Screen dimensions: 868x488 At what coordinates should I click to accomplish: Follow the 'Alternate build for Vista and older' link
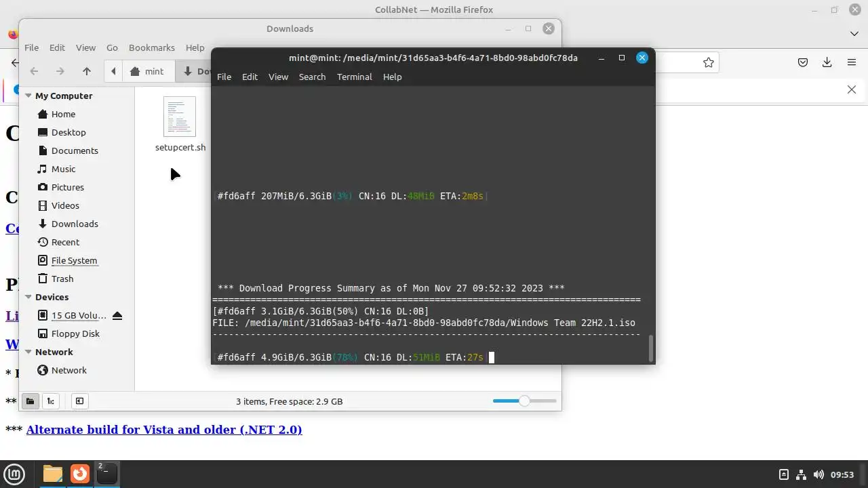[164, 429]
